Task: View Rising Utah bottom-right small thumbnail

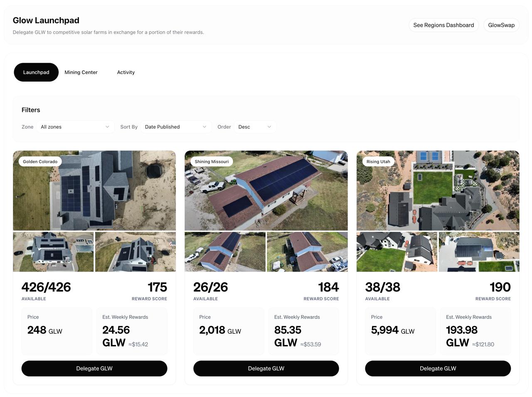Action: [x=479, y=252]
